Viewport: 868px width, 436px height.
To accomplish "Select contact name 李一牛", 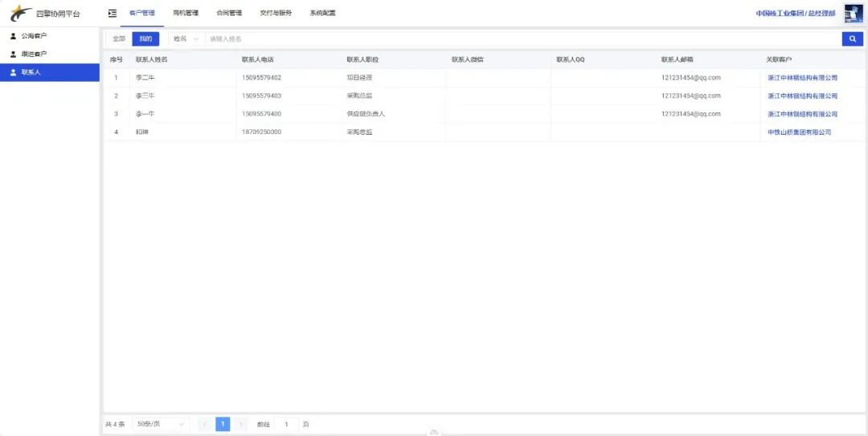I will coord(145,115).
